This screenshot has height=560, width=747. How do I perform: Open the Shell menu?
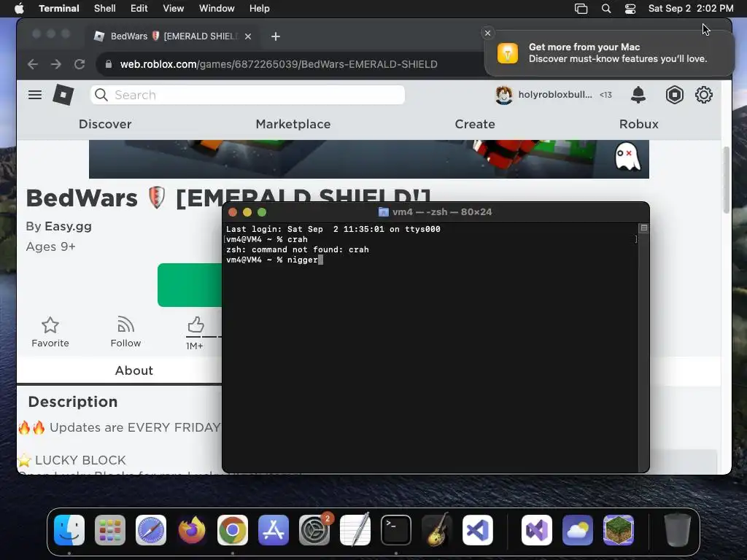[104, 8]
